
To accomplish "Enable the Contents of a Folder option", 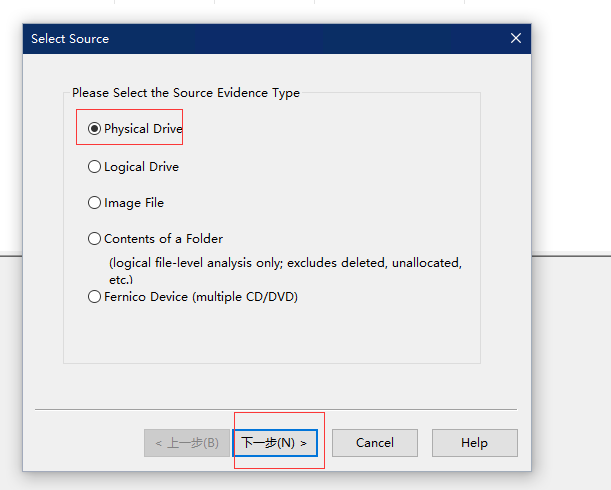I will 95,239.
